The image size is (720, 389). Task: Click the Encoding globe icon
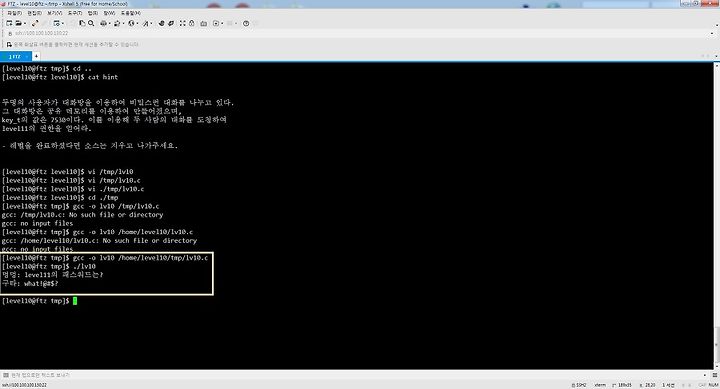pos(131,23)
